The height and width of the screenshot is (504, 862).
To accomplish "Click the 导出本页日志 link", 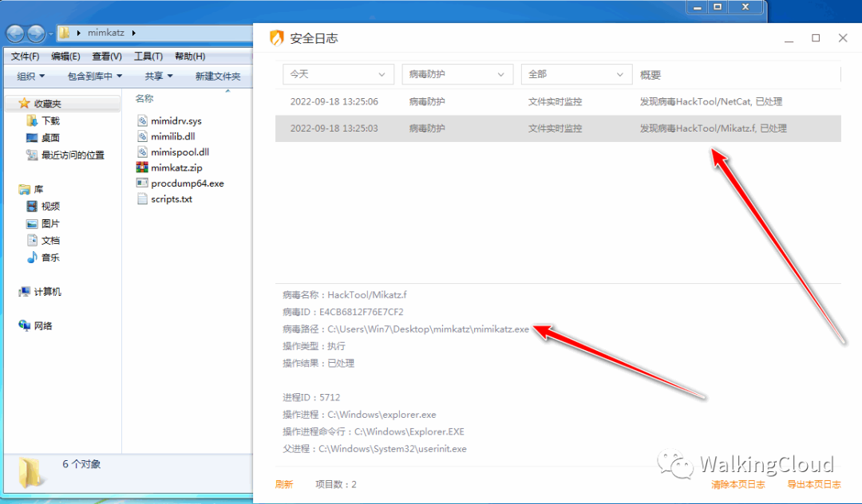I will click(x=813, y=484).
